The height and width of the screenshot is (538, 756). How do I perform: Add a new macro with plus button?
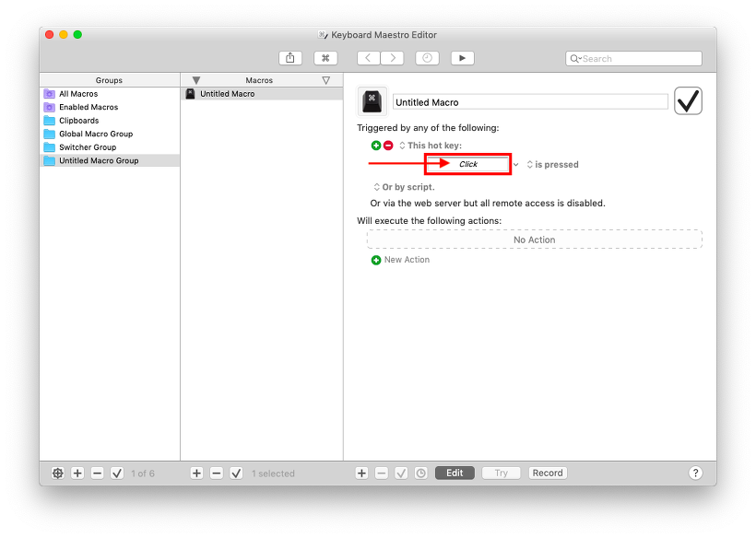click(196, 474)
